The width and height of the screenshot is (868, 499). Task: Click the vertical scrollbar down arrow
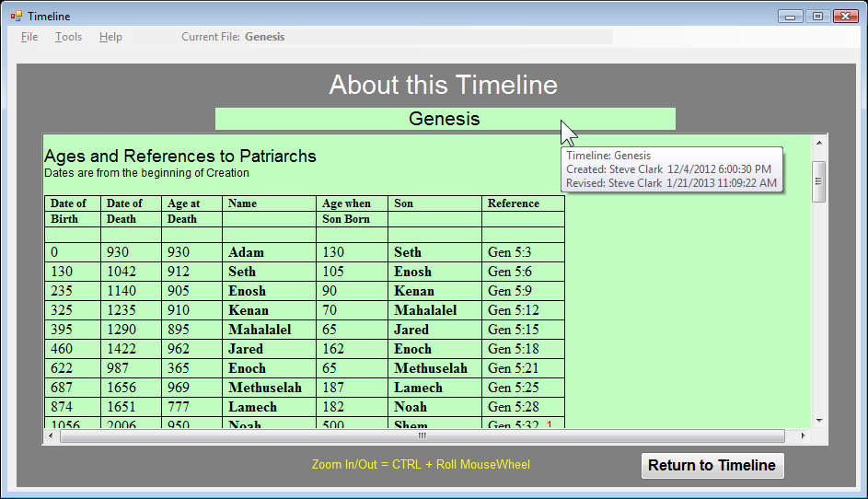(x=818, y=421)
